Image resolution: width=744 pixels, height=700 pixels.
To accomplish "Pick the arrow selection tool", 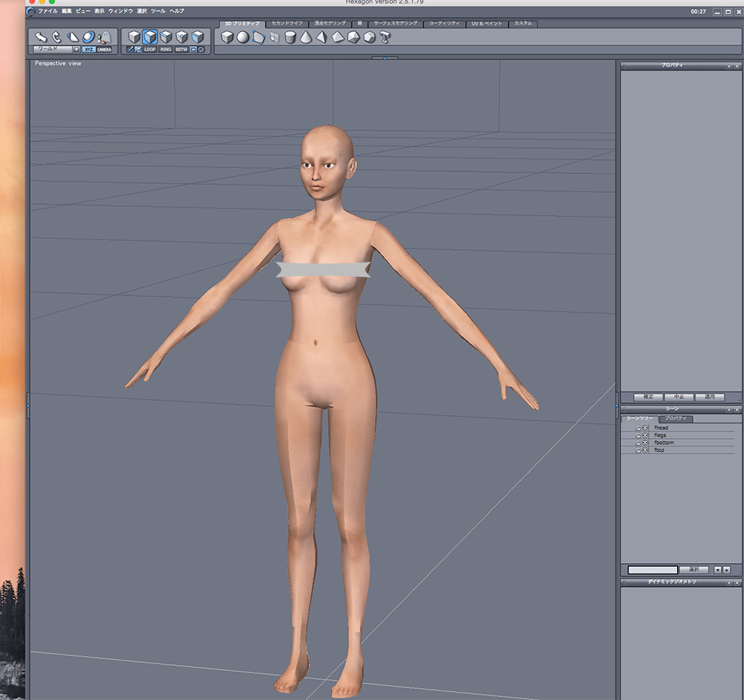I will click(x=40, y=36).
